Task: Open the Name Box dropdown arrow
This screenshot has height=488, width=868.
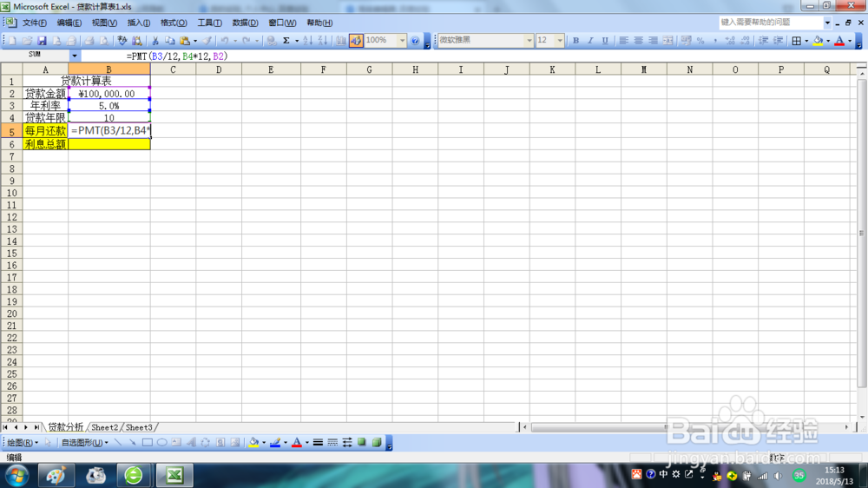Action: pos(74,56)
